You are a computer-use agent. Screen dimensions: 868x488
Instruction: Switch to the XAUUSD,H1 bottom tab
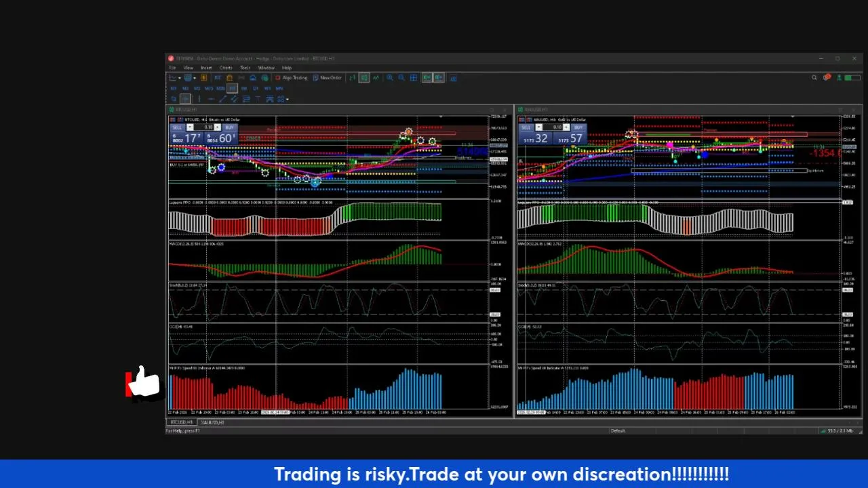[212, 422]
